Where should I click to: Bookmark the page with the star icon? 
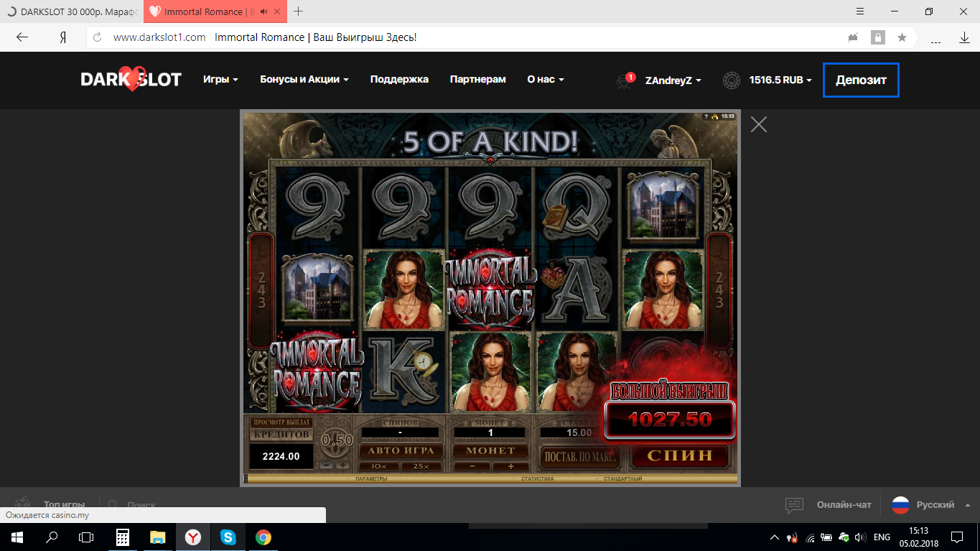902,37
